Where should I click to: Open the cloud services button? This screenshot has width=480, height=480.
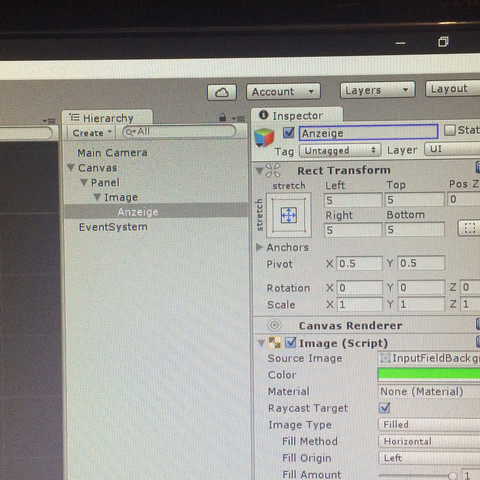pyautogui.click(x=222, y=92)
